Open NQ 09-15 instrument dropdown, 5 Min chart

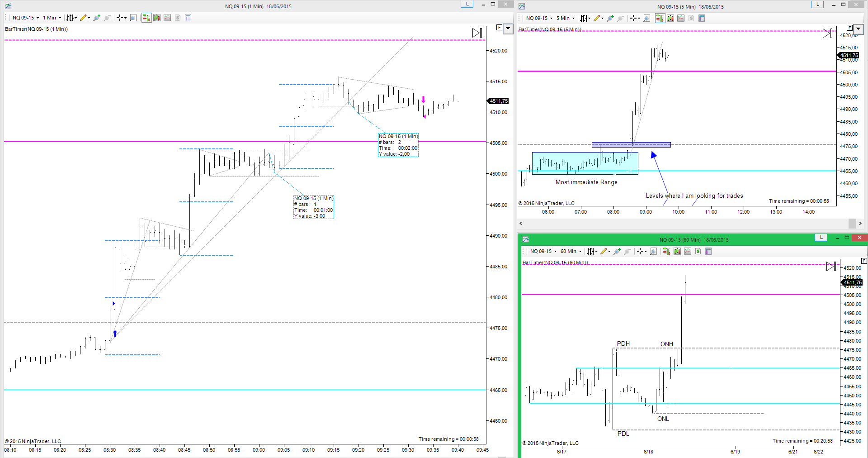tap(539, 18)
